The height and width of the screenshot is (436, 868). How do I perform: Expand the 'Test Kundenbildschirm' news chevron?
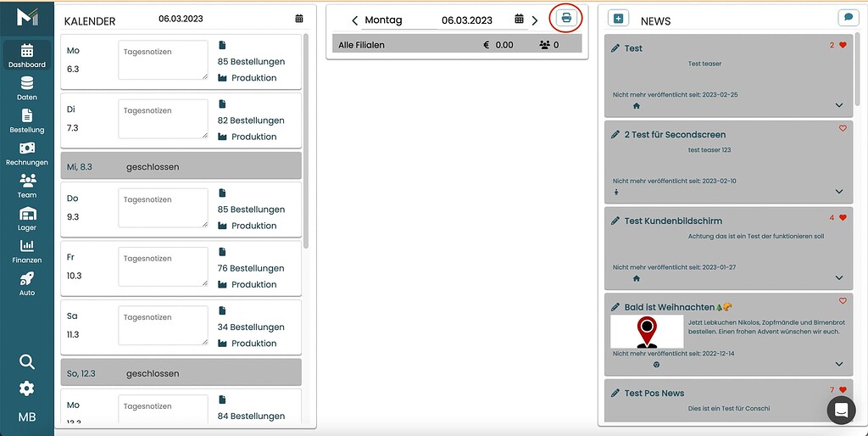pyautogui.click(x=839, y=278)
